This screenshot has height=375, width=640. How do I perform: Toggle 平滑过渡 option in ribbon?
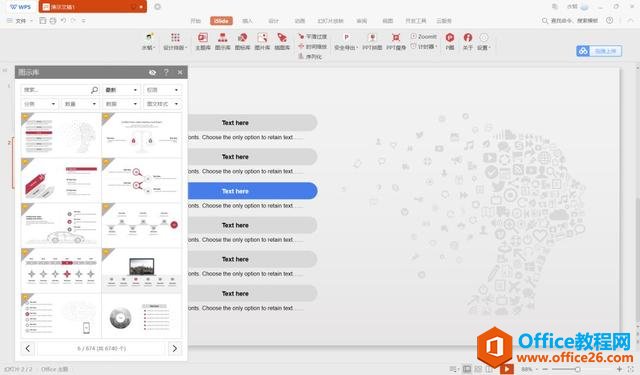(x=313, y=36)
